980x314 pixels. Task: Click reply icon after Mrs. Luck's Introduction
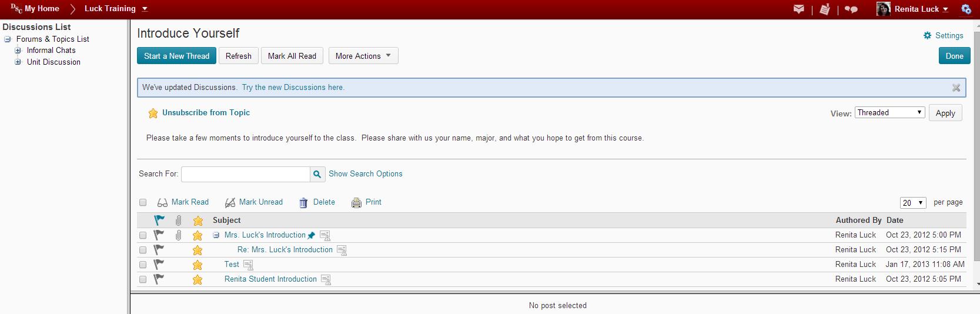pyautogui.click(x=325, y=235)
